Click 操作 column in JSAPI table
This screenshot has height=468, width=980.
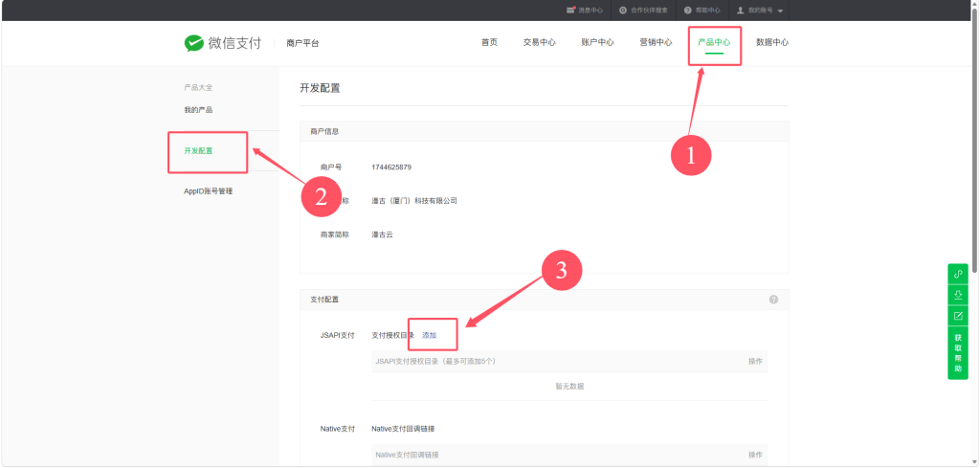(x=755, y=362)
